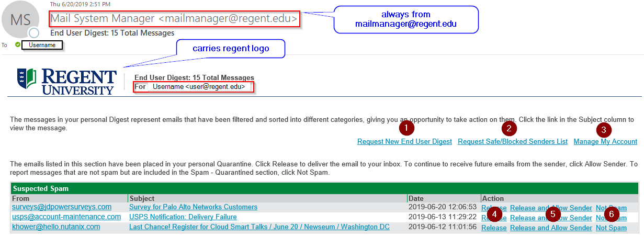Open Request New End User Digest link
The image size is (644, 237).
tap(404, 142)
